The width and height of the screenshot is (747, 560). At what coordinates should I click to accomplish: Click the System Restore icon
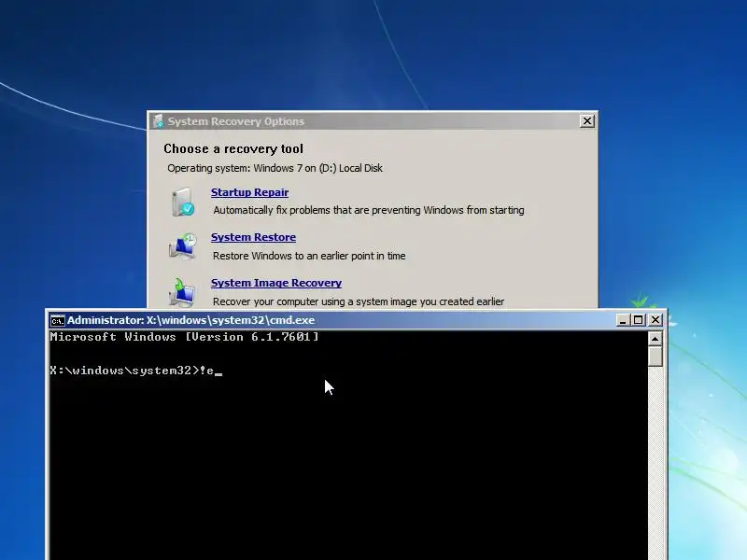tap(183, 246)
